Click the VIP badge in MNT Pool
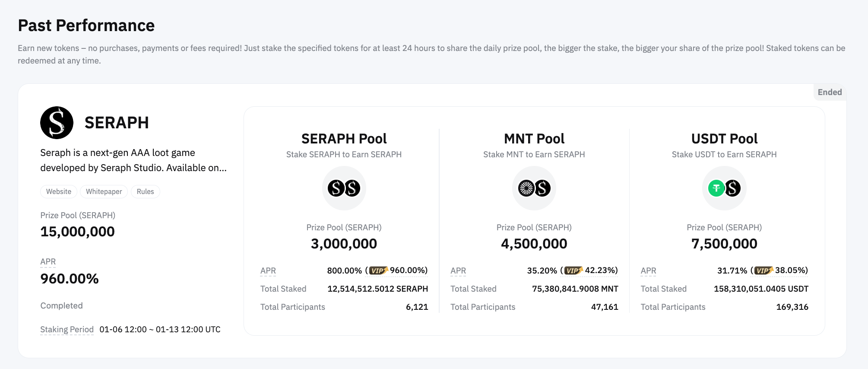 click(x=573, y=270)
